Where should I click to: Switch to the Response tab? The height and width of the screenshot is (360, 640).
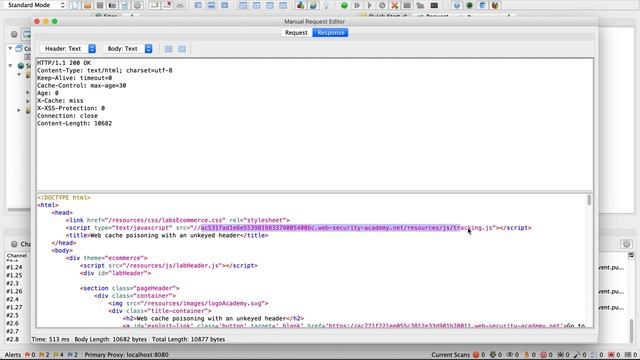coord(331,33)
